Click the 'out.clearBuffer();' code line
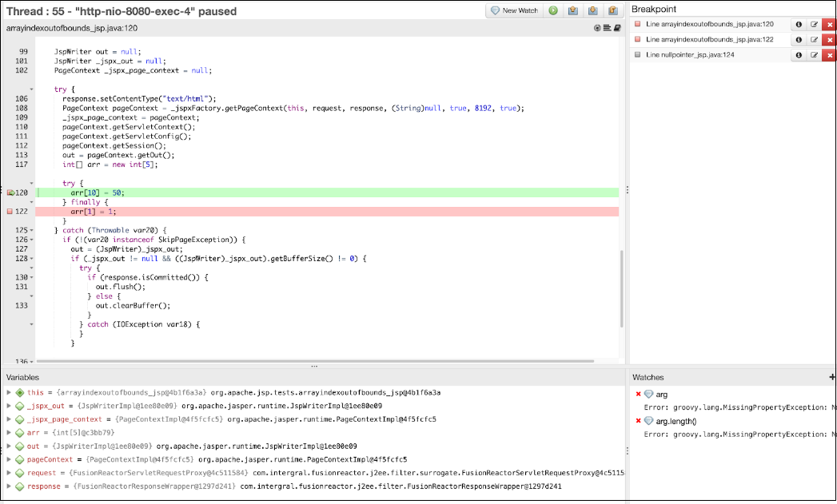Image resolution: width=837 pixels, height=504 pixels. click(x=133, y=306)
